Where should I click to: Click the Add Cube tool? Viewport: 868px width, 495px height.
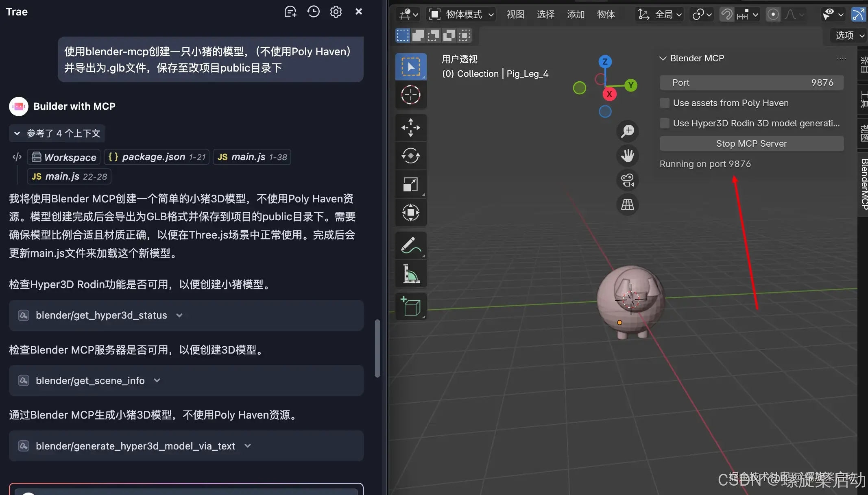(x=411, y=307)
